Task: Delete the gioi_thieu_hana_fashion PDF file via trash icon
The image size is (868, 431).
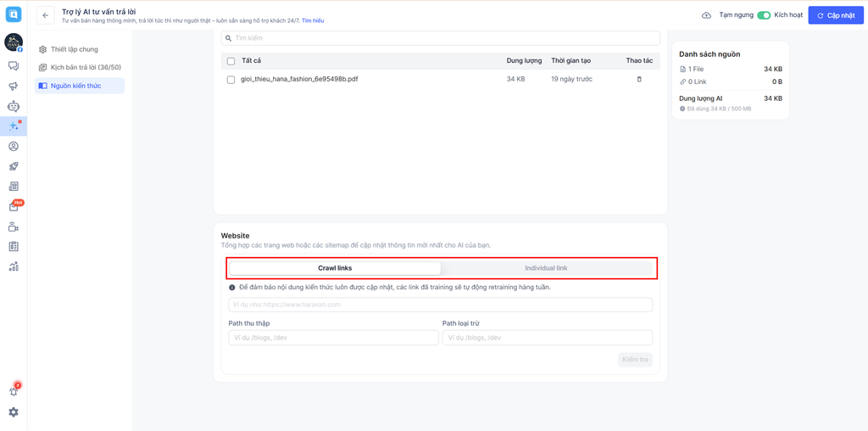Action: (x=639, y=79)
